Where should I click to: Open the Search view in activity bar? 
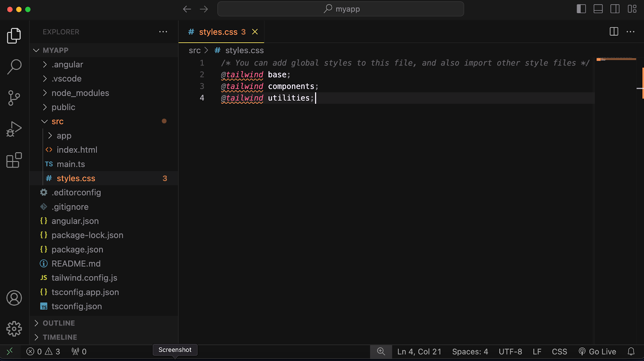pyautogui.click(x=14, y=67)
